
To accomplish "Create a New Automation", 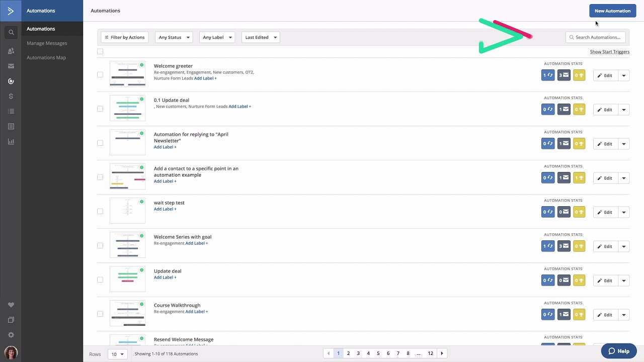I will click(x=612, y=11).
